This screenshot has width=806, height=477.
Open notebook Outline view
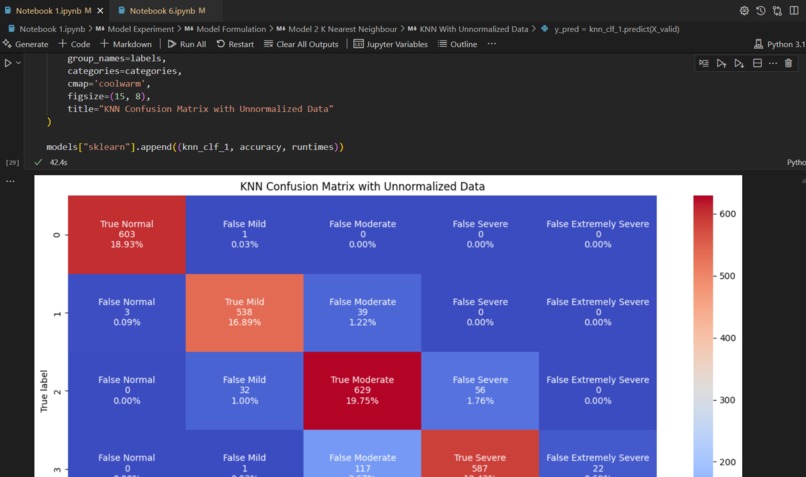pos(457,44)
